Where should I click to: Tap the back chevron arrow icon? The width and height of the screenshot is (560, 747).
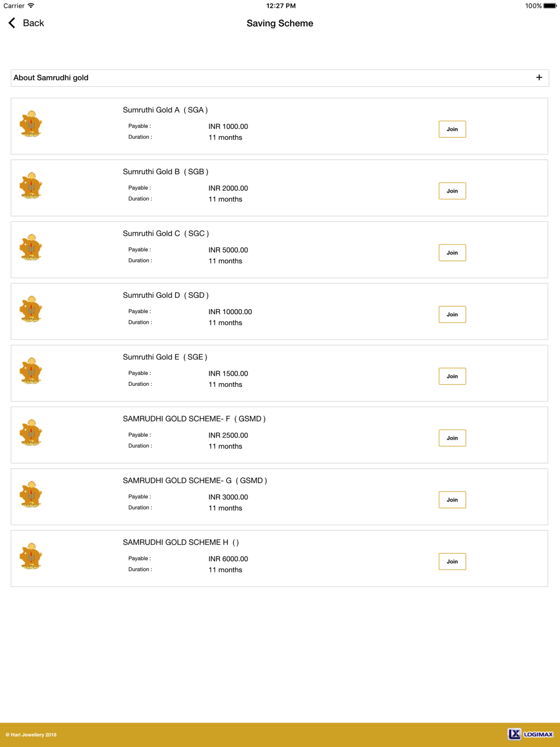[x=12, y=23]
